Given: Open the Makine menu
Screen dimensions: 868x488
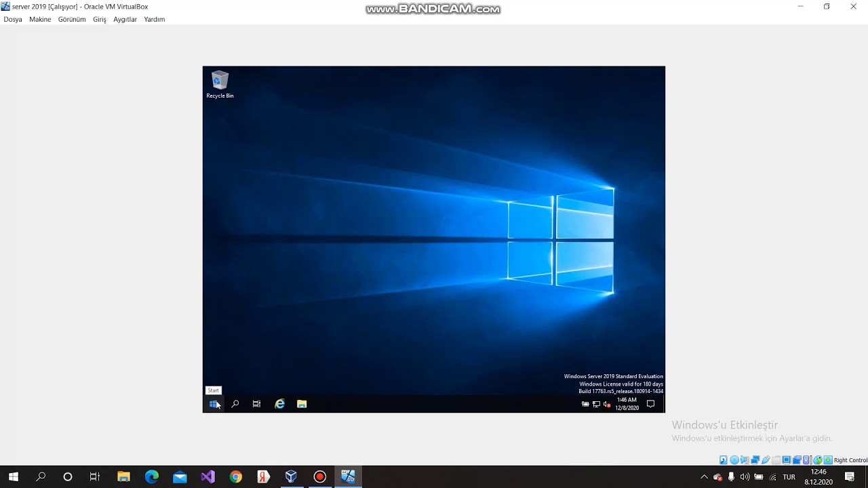Looking at the screenshot, I should (x=40, y=20).
